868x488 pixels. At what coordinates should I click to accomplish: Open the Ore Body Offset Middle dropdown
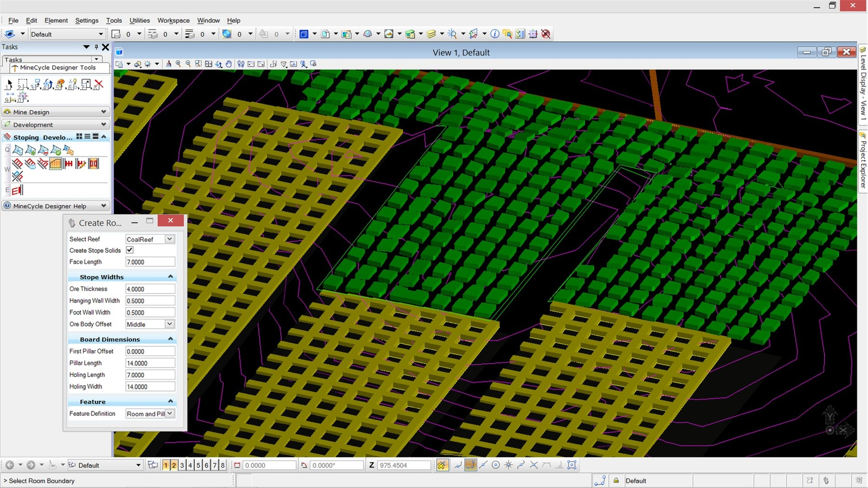click(170, 324)
